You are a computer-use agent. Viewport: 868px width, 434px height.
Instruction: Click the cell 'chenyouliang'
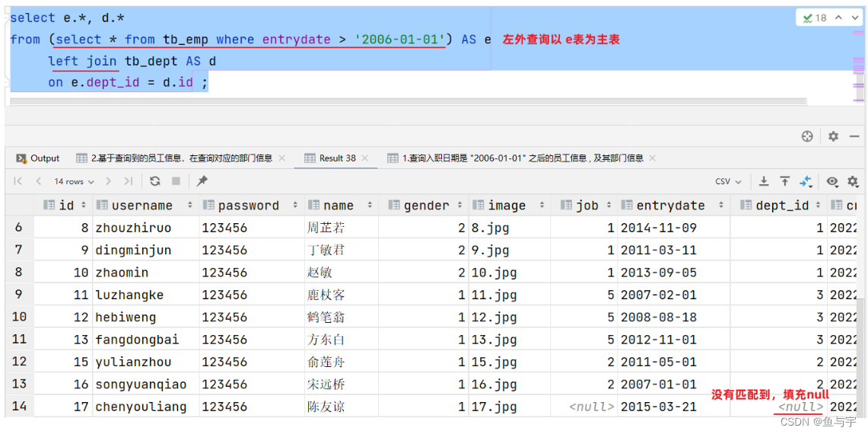145,407
